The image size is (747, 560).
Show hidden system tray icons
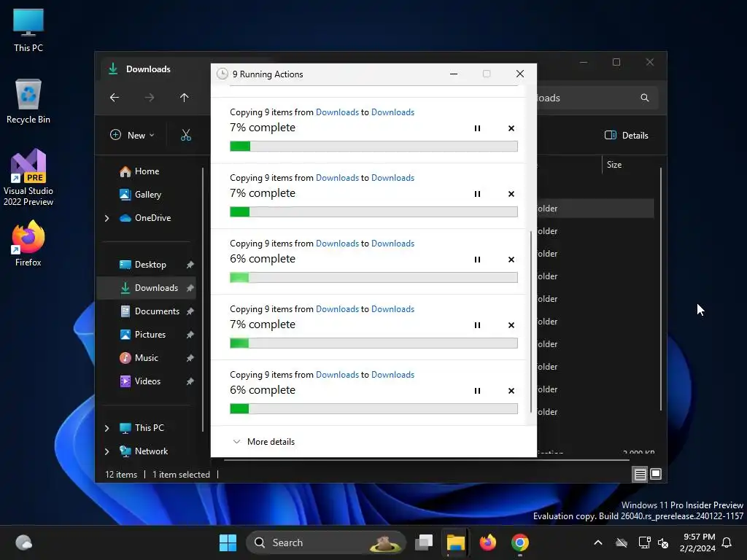[x=598, y=542]
